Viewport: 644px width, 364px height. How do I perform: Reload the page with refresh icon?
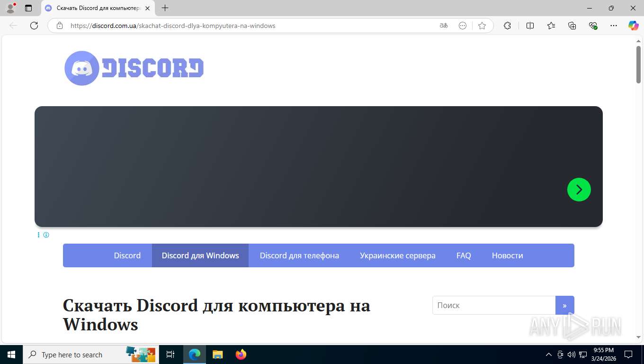[34, 26]
